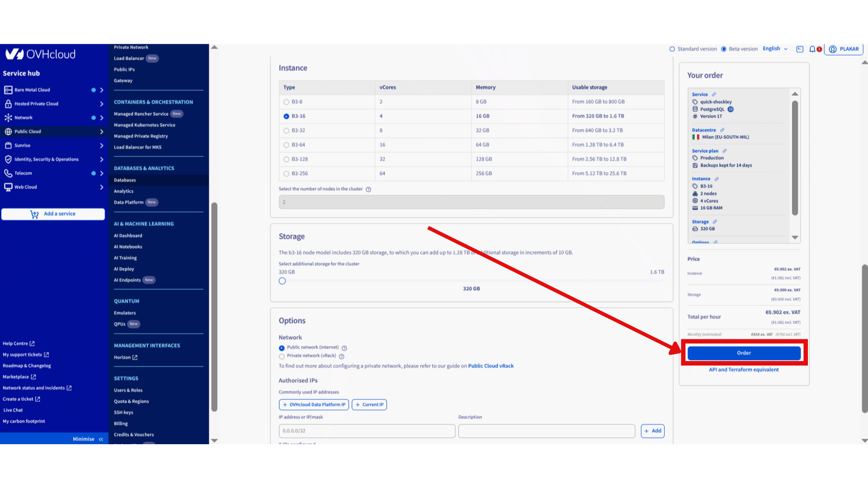Open the Telecom phone icon
Viewport: 868px width, 488px height.
(x=8, y=173)
